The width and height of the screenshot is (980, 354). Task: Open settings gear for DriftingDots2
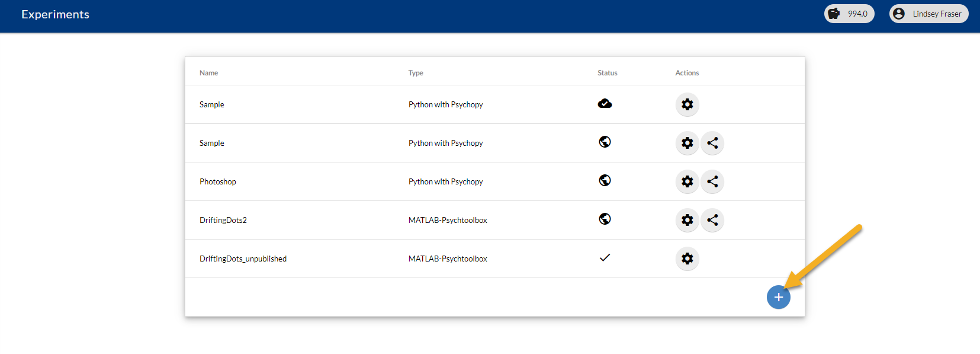(x=687, y=220)
